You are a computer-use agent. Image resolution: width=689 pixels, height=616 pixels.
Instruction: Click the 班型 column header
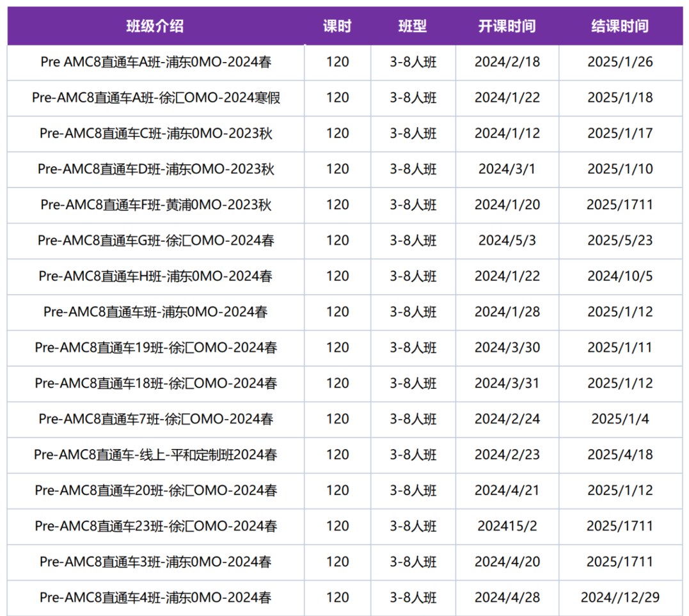pos(413,26)
